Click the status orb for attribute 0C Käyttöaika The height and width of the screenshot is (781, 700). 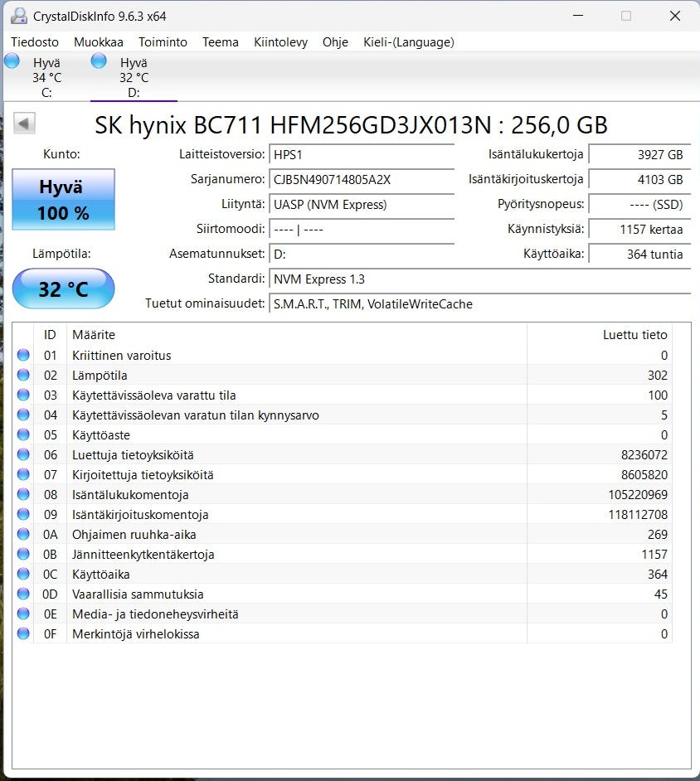[x=23, y=575]
